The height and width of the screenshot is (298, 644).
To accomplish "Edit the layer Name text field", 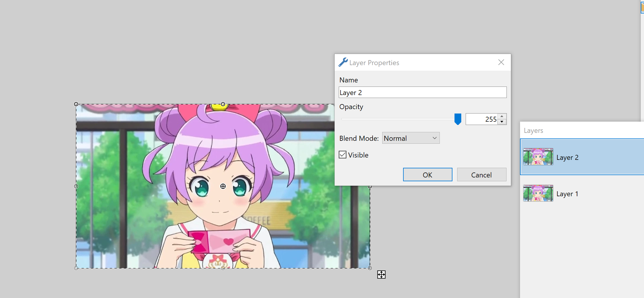I will [422, 92].
